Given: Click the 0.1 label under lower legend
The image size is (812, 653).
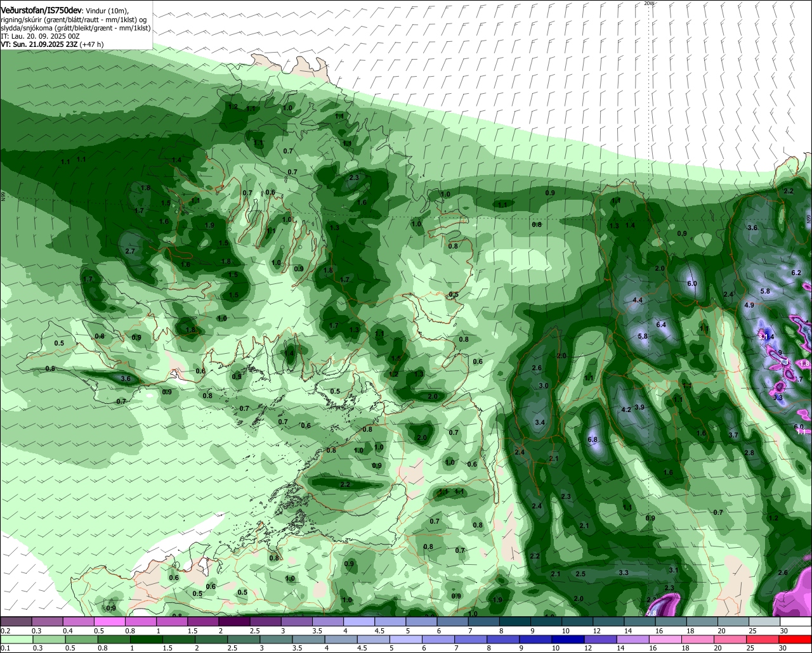Looking at the screenshot, I should (5, 649).
